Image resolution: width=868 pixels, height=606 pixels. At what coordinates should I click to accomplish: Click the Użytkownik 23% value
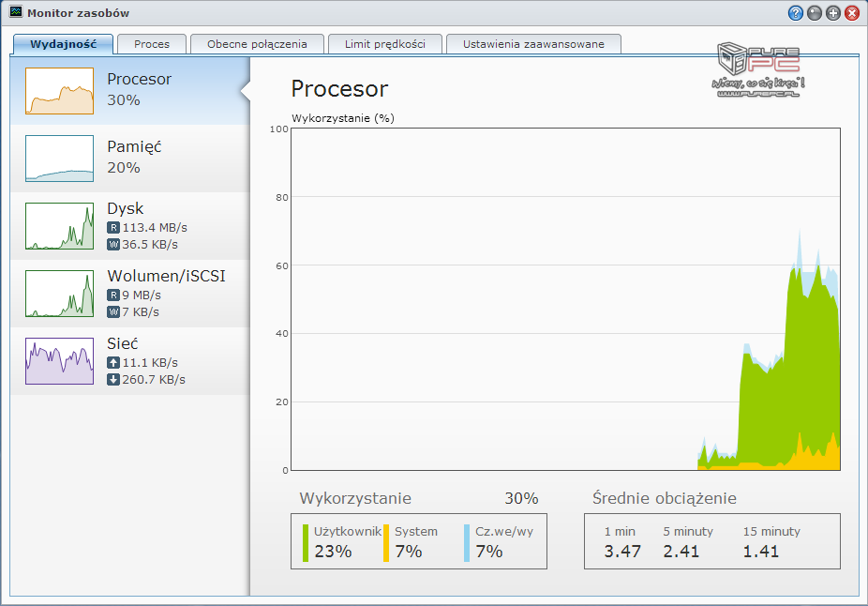coord(334,552)
